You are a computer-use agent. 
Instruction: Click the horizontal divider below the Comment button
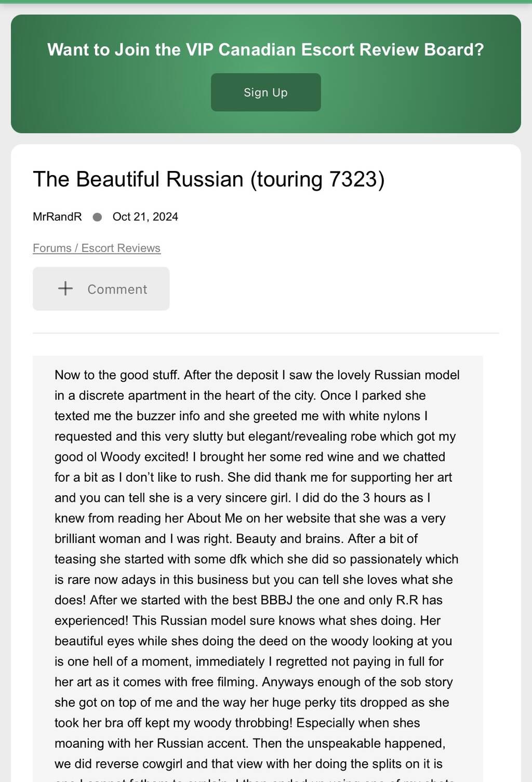[x=265, y=333]
